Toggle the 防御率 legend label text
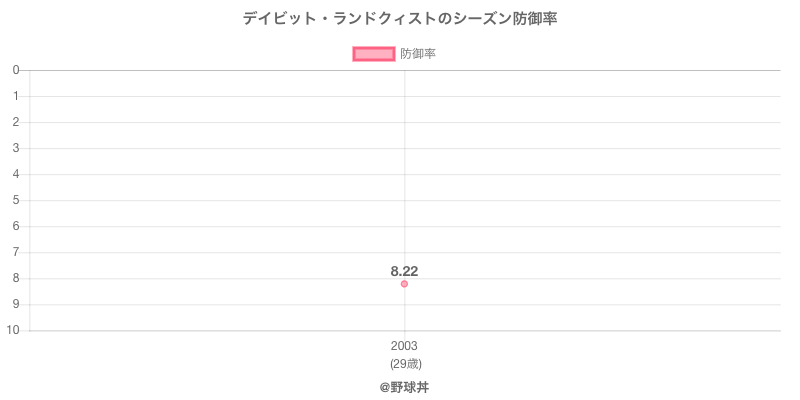800x400 pixels. point(418,54)
